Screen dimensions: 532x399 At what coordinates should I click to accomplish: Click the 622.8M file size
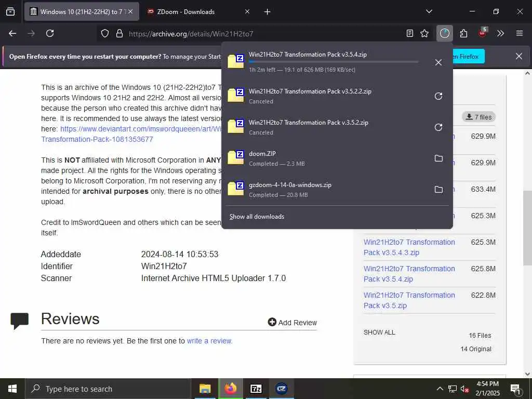pyautogui.click(x=483, y=295)
